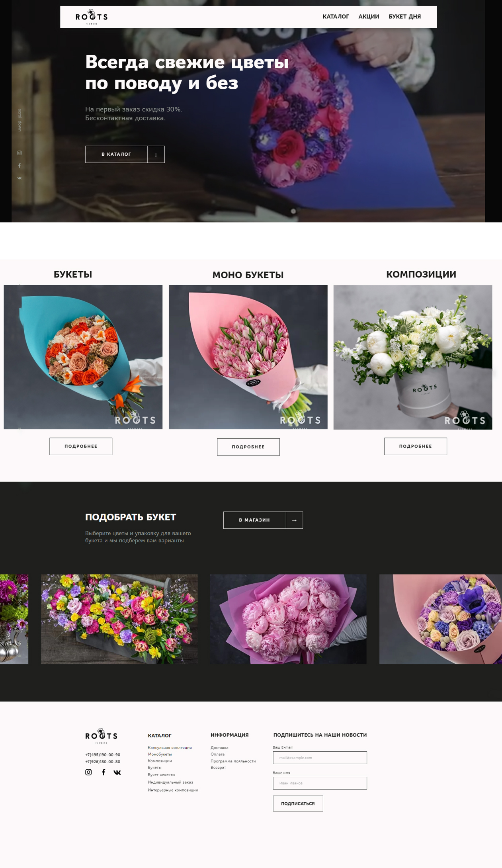
Task: Open Возврат information link
Action: (218, 767)
